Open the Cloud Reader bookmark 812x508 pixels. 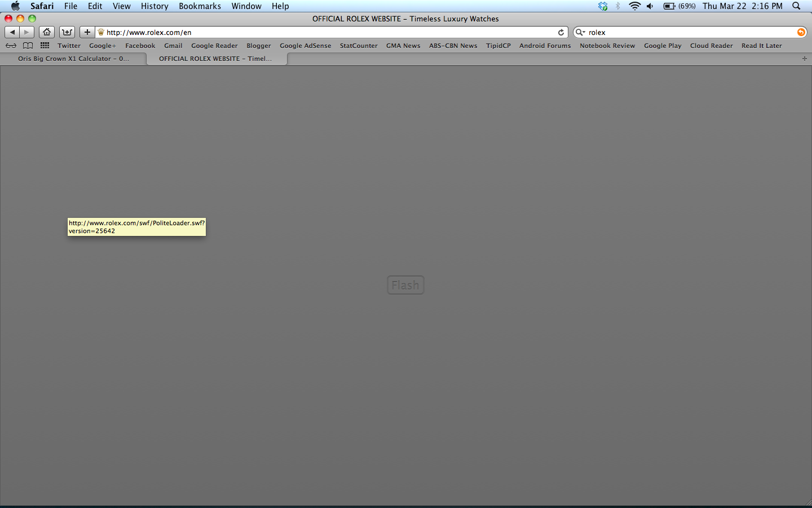pos(712,46)
